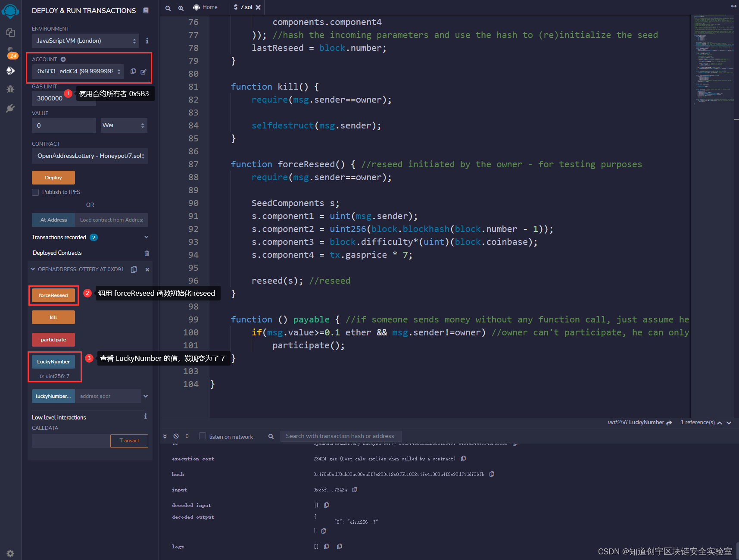Viewport: 739px width, 560px height.
Task: Zoom out the editor font
Action: point(168,8)
